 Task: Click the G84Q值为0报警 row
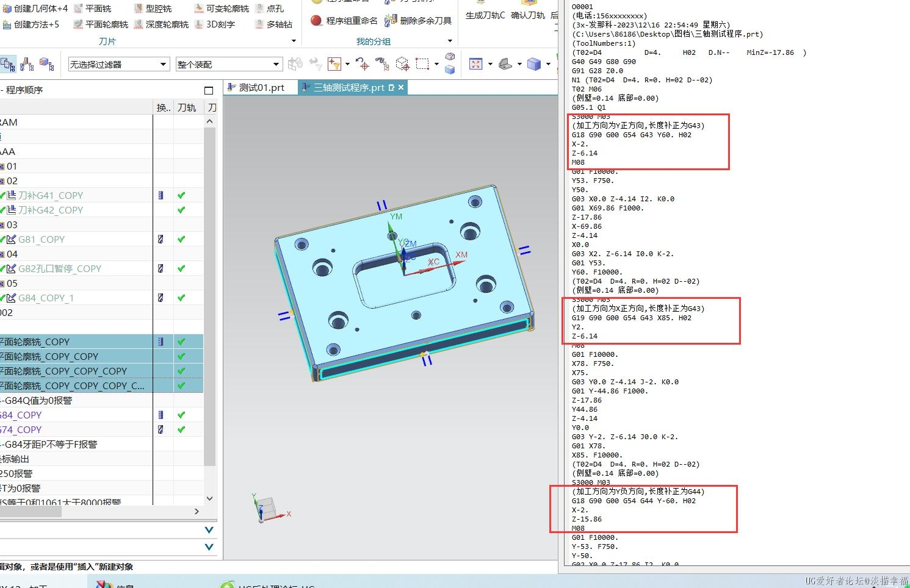(101, 400)
